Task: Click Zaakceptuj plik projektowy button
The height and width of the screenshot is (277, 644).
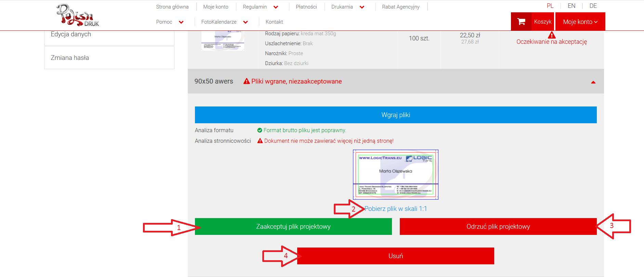Action: [x=293, y=226]
